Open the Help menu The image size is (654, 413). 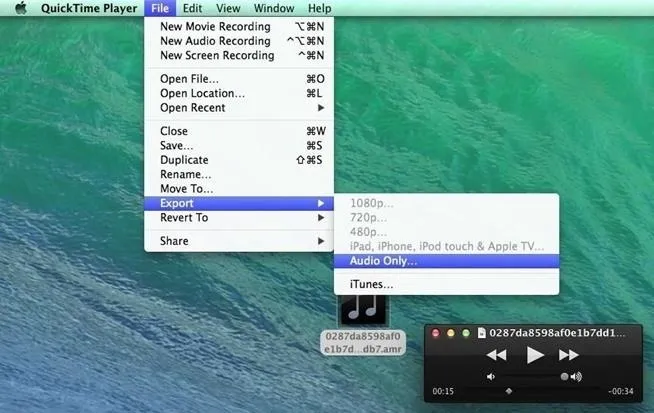pyautogui.click(x=319, y=8)
